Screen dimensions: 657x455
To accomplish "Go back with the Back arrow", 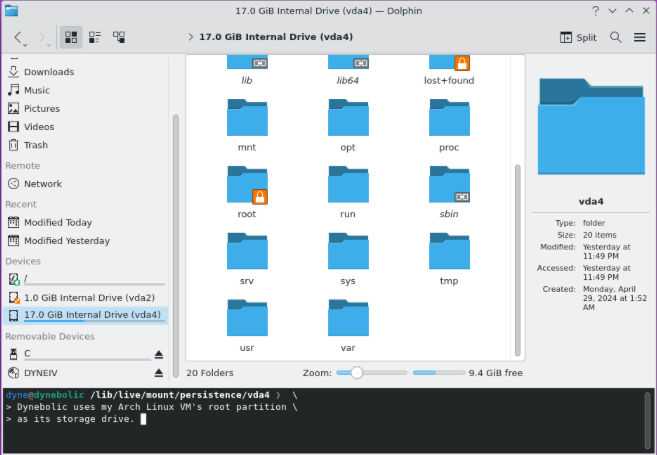I will (x=18, y=37).
